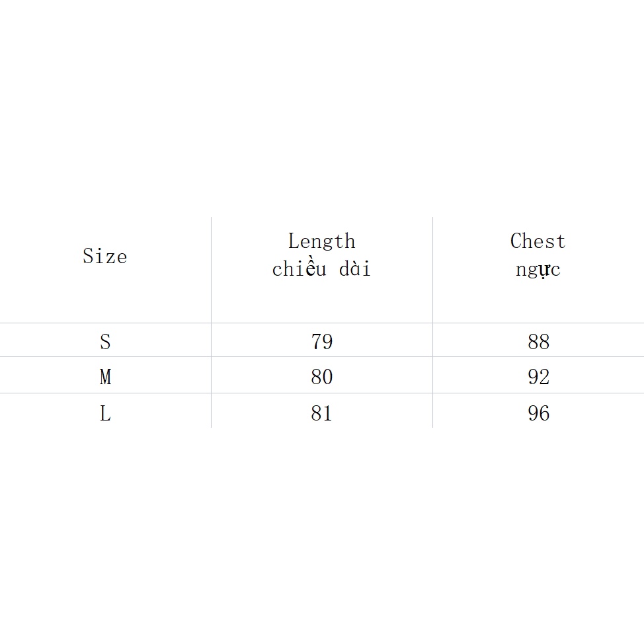The width and height of the screenshot is (644, 644).
Task: Click the Vietnamese label chiều dài
Action: pos(321,269)
